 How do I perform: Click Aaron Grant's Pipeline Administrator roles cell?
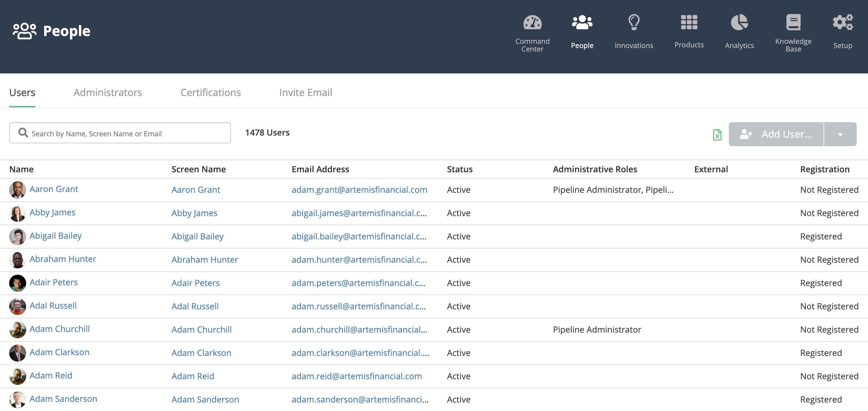pos(613,190)
